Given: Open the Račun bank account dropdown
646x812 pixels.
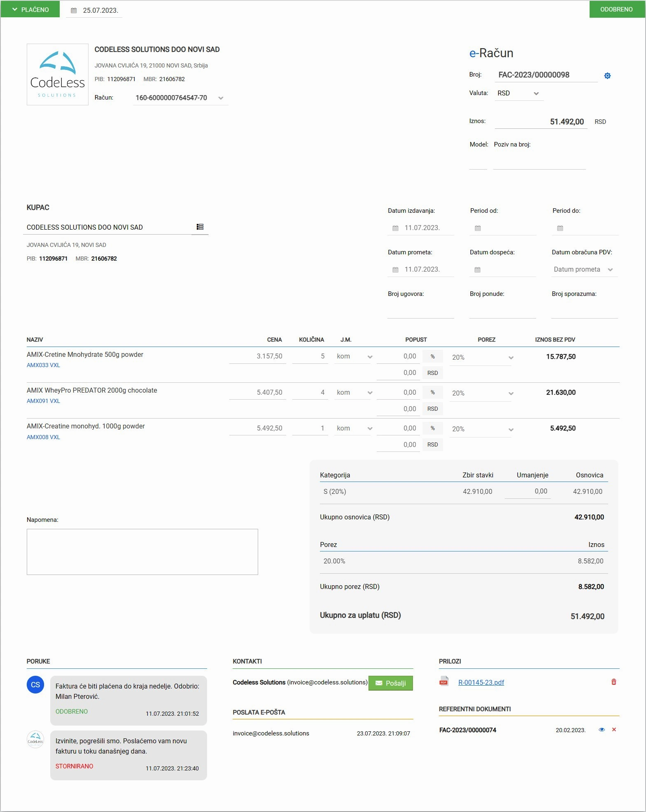Looking at the screenshot, I should pyautogui.click(x=180, y=98).
